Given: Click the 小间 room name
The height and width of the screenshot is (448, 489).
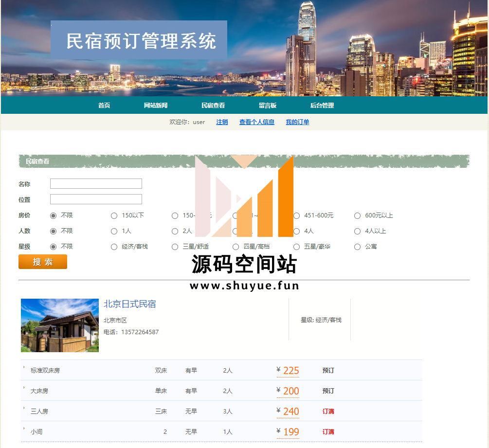Looking at the screenshot, I should pyautogui.click(x=36, y=432).
